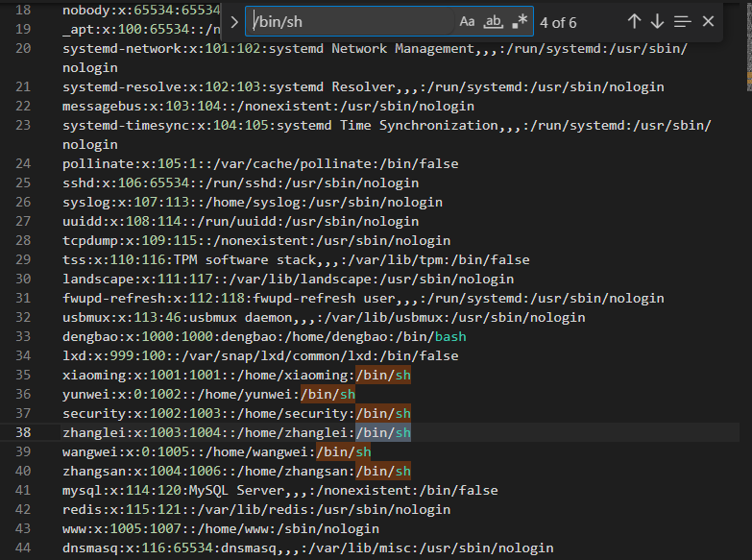752x560 pixels.
Task: Click the www user entry line
Action: (x=221, y=528)
